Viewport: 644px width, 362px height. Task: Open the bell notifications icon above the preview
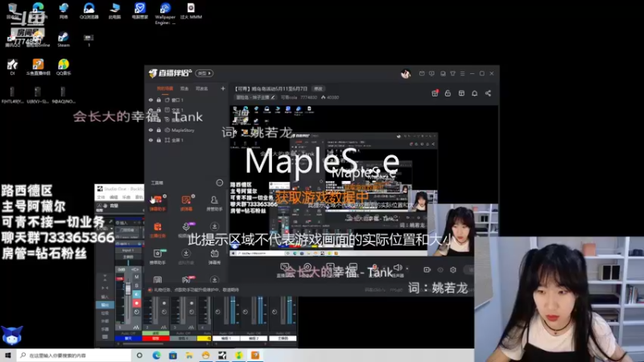(474, 93)
